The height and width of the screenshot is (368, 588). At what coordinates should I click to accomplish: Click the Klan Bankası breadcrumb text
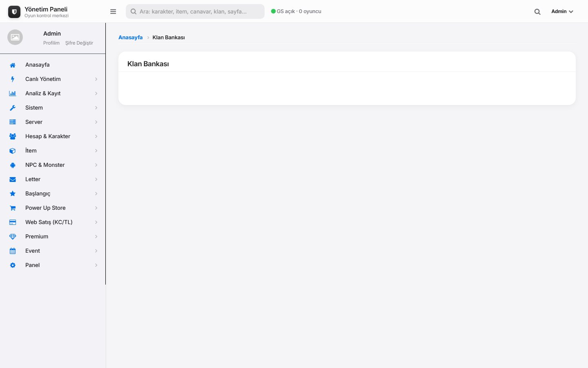click(169, 37)
